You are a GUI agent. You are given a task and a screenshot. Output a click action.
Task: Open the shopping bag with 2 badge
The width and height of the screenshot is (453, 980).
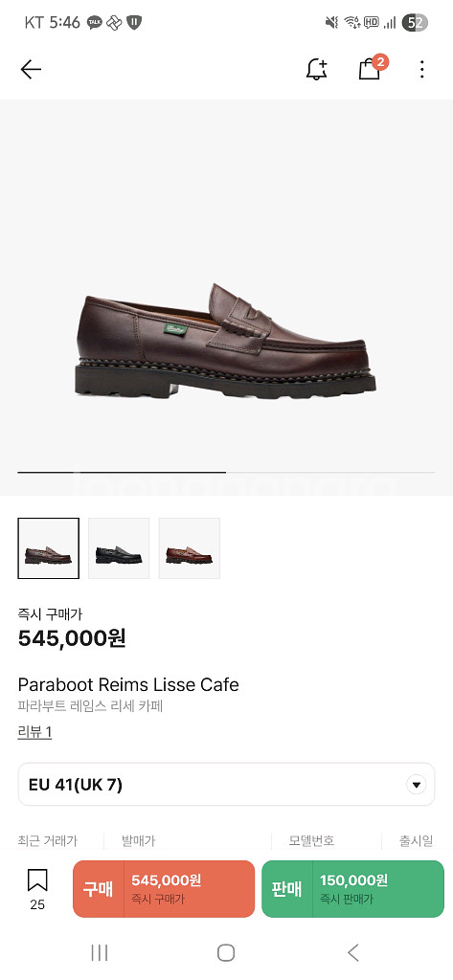click(372, 68)
